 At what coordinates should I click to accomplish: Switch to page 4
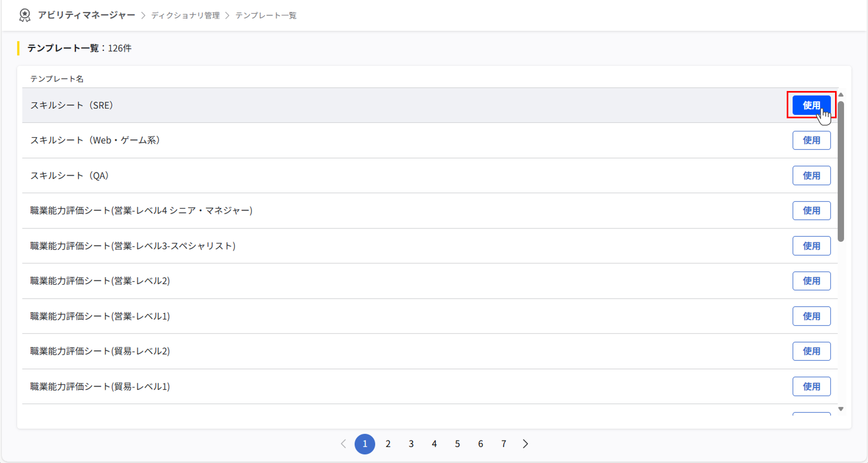(434, 444)
